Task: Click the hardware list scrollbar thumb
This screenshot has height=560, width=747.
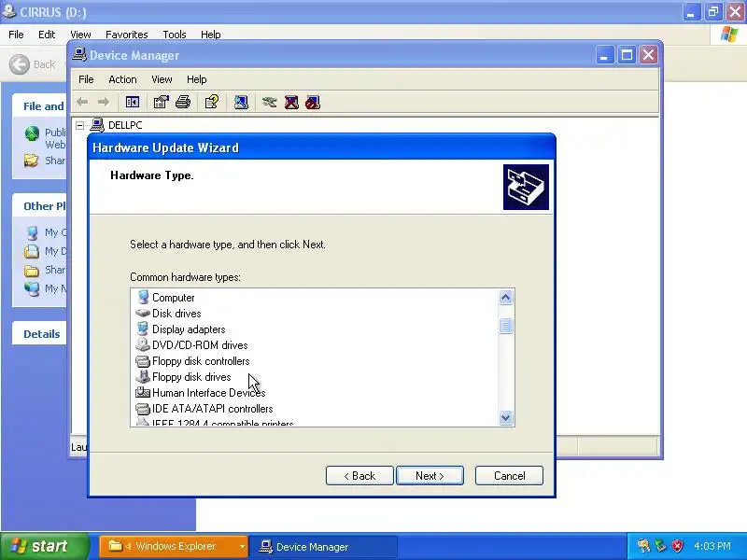Action: click(506, 326)
